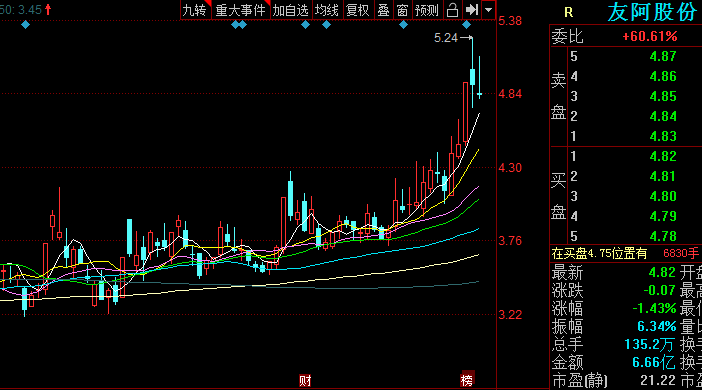Click the 财 financial marker icon
Image resolution: width=702 pixels, height=390 pixels.
tap(305, 381)
